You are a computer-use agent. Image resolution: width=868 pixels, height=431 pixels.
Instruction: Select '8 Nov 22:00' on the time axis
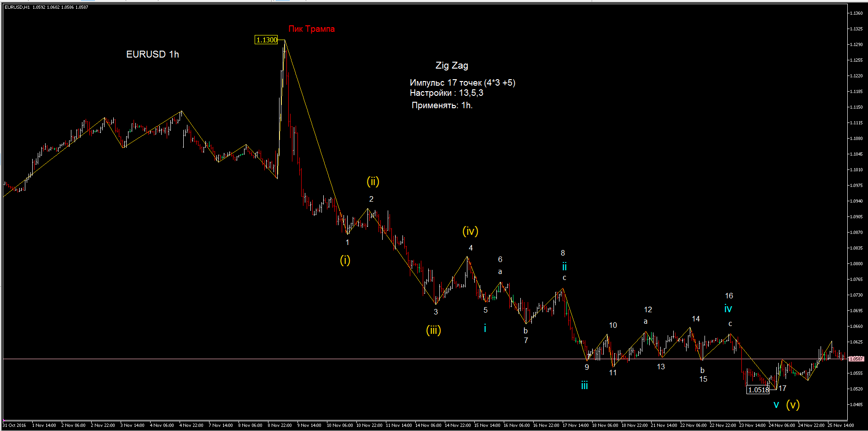pos(280,425)
